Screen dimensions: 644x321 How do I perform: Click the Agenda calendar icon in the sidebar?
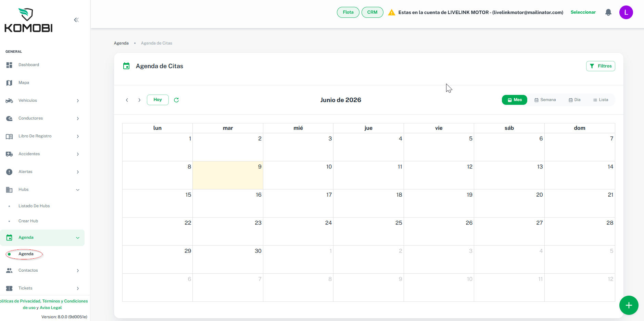pyautogui.click(x=9, y=237)
